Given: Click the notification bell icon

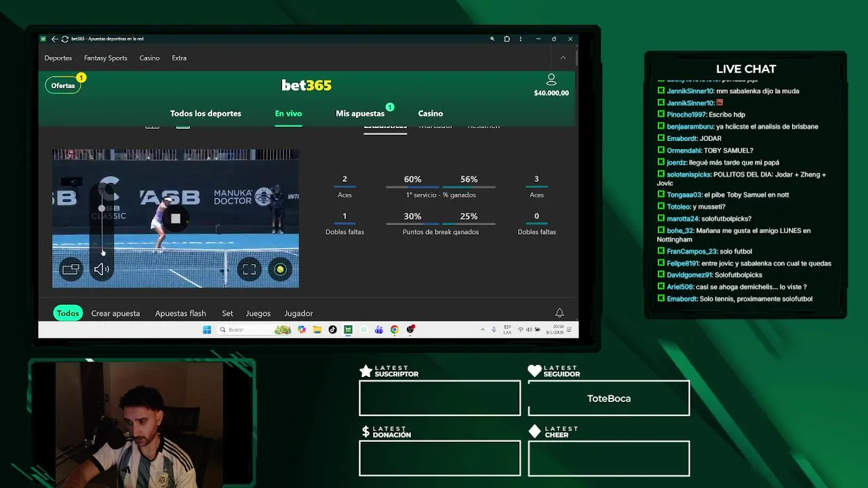Looking at the screenshot, I should pyautogui.click(x=559, y=312).
